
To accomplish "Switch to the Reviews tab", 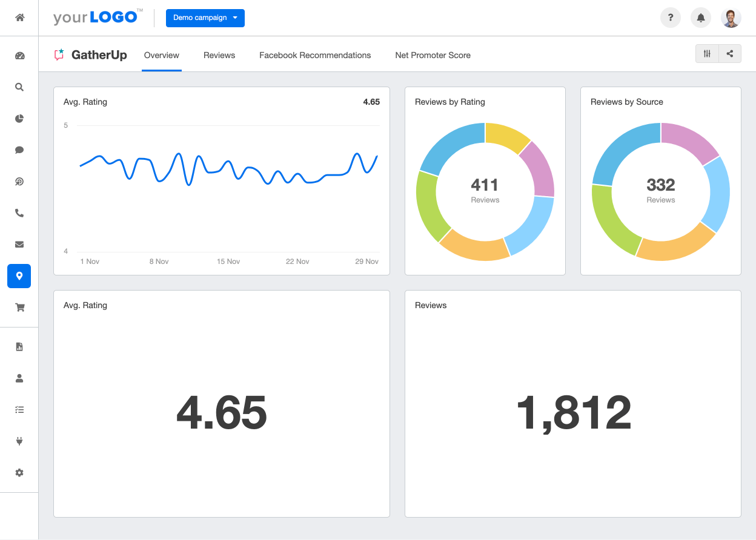I will pyautogui.click(x=219, y=55).
